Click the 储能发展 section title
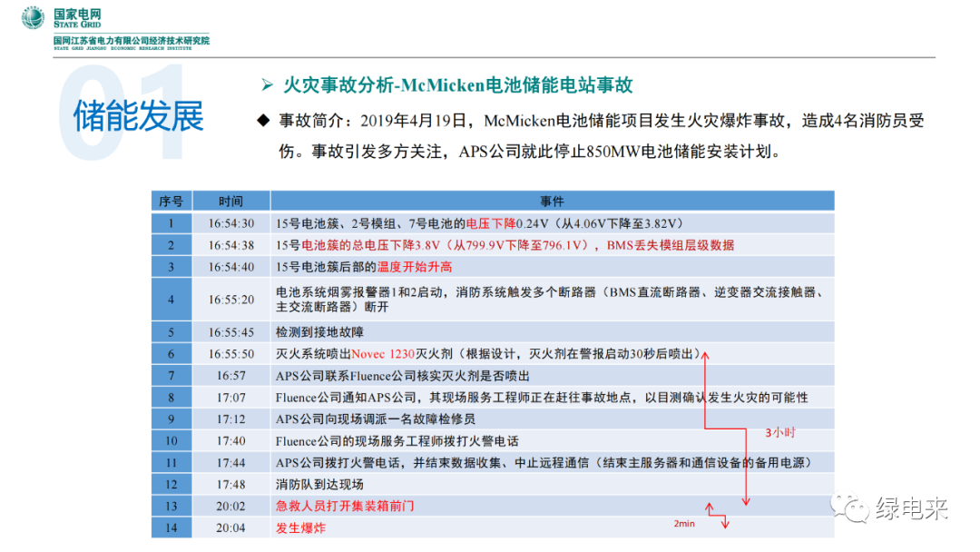Viewport: 980px width, 552px height. (138, 115)
